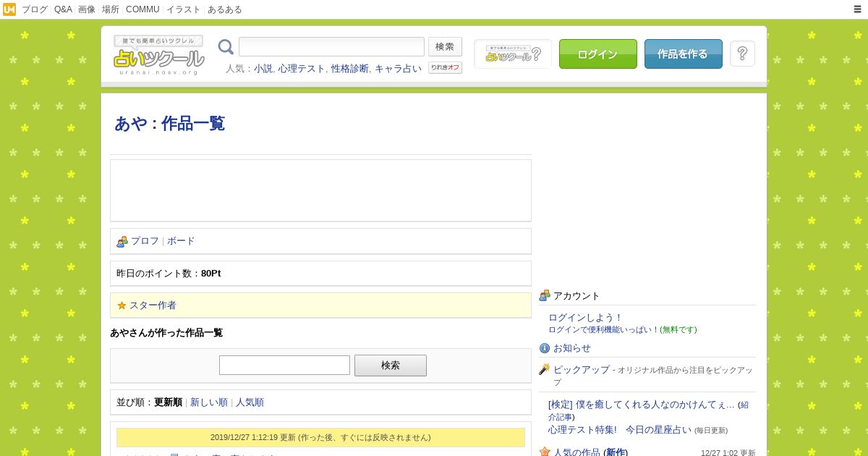This screenshot has width=868, height=456.
Task: Open the お知らせ link
Action: click(x=572, y=348)
